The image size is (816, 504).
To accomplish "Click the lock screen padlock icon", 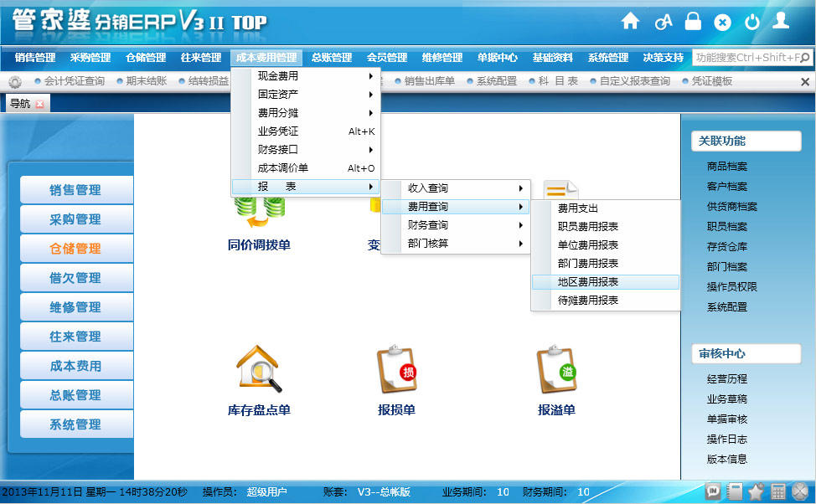I will 693,22.
